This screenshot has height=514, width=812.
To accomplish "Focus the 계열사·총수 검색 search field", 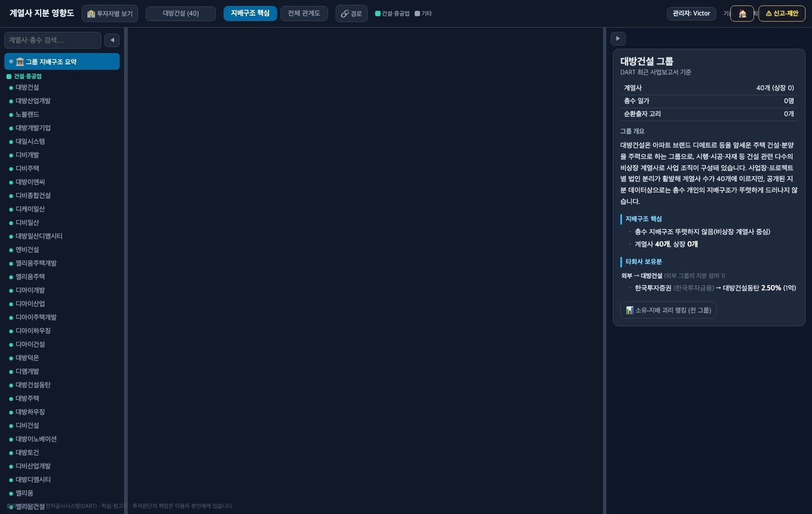I will [x=53, y=40].
